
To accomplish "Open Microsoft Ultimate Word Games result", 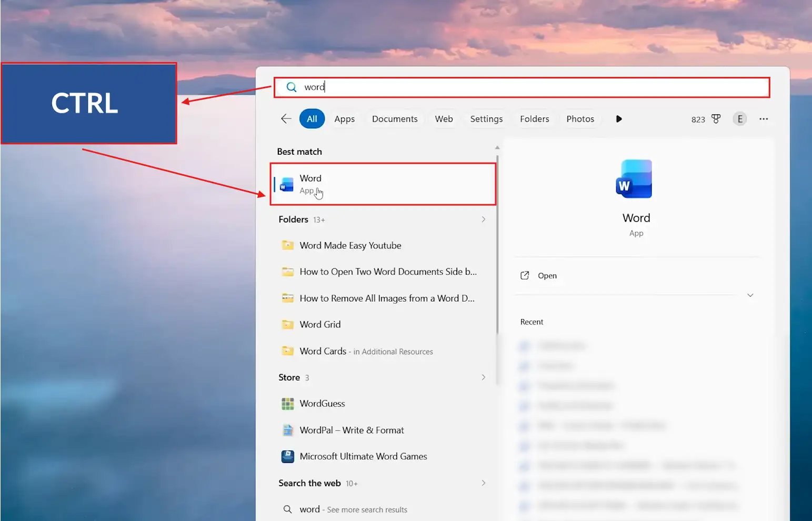I will (x=383, y=456).
